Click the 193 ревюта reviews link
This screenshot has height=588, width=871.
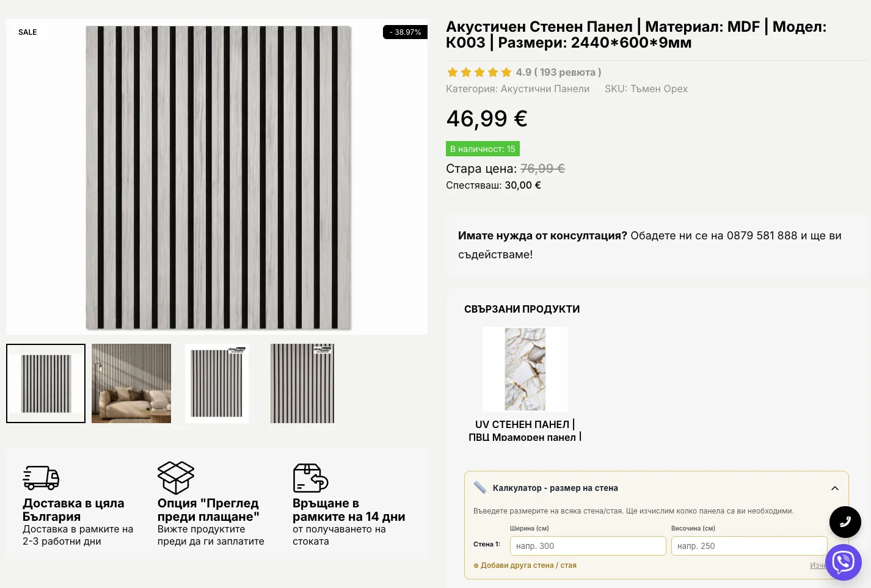click(x=567, y=72)
